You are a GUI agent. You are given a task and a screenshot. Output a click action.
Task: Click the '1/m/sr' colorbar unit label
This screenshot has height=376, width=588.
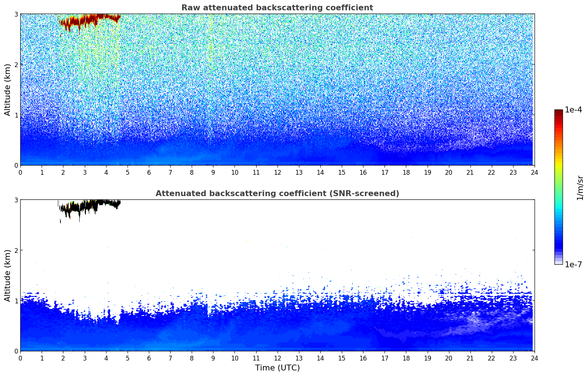click(580, 187)
